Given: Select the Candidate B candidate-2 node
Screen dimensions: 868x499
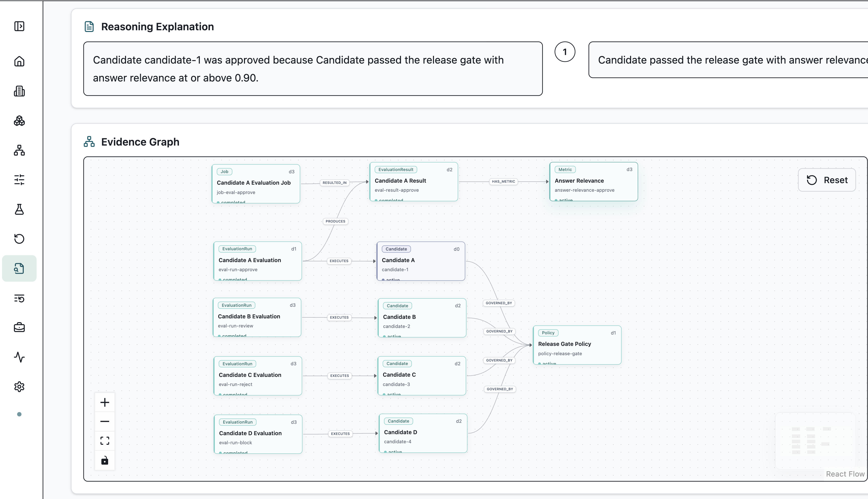Looking at the screenshot, I should (422, 318).
